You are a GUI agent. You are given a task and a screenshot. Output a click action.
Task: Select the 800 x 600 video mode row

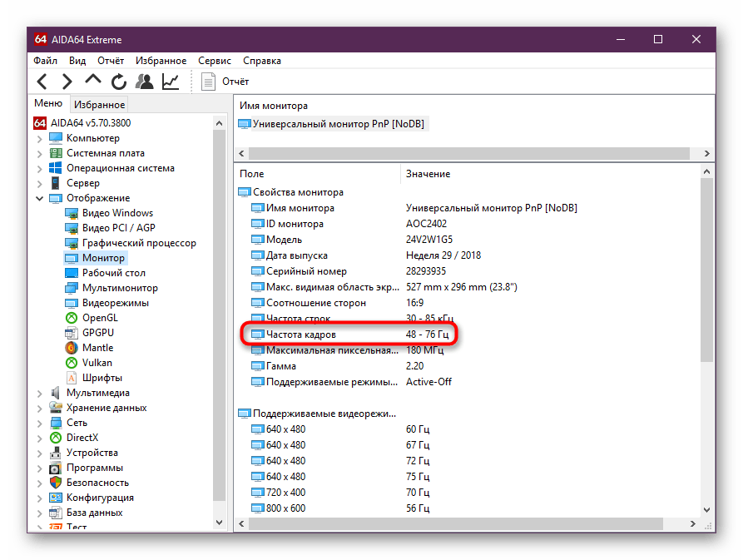click(x=340, y=508)
